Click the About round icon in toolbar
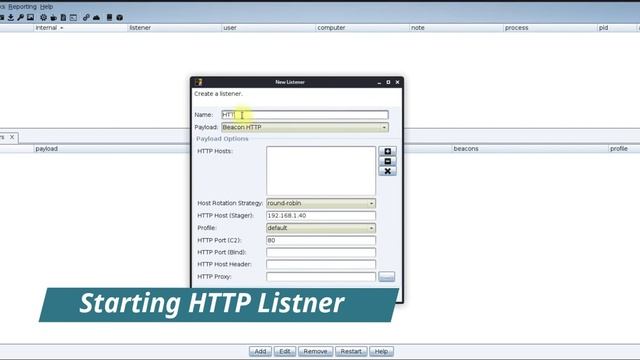Screen dimensions: 640x360 pyautogui.click(x=120, y=18)
